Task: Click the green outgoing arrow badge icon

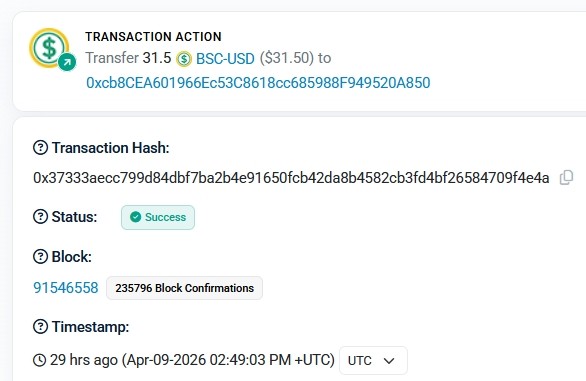Action: pyautogui.click(x=67, y=62)
